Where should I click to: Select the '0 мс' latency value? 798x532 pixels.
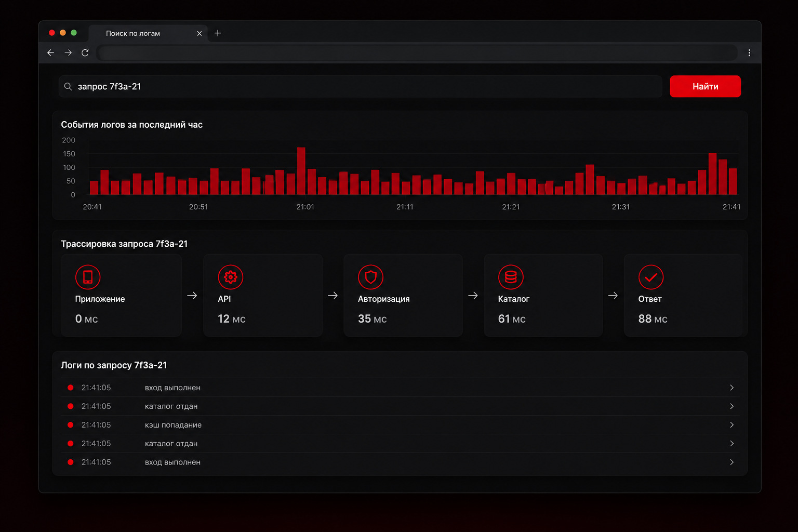[86, 319]
